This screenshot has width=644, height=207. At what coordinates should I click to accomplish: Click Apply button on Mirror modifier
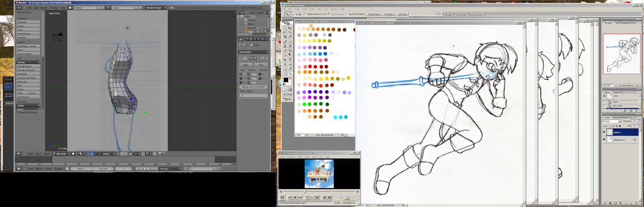[x=246, y=65]
